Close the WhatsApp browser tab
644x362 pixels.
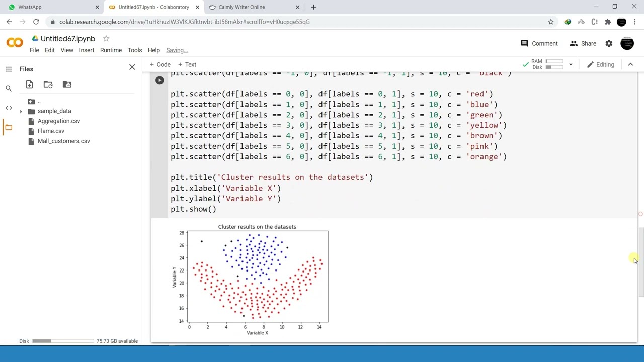[x=97, y=7]
